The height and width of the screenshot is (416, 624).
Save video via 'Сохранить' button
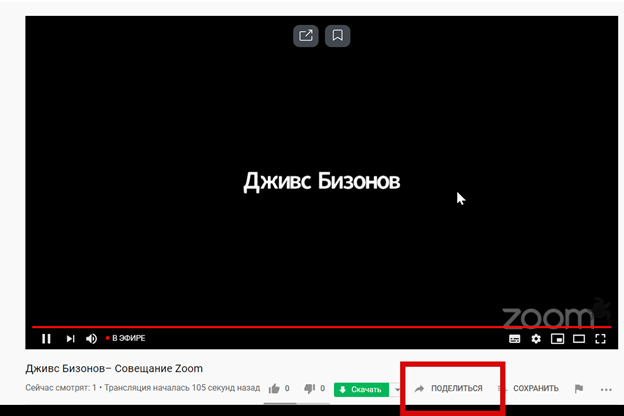click(x=529, y=388)
